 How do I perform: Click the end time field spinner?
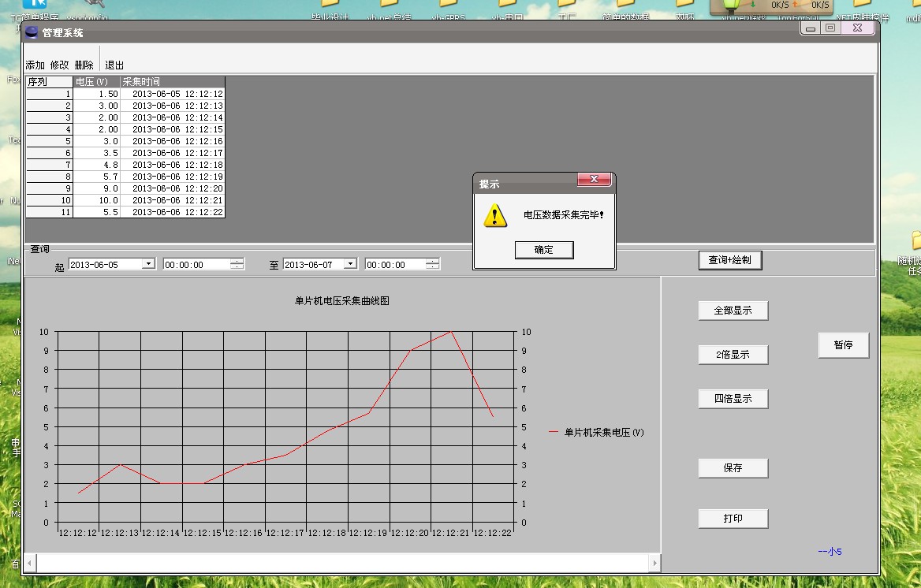tap(432, 264)
